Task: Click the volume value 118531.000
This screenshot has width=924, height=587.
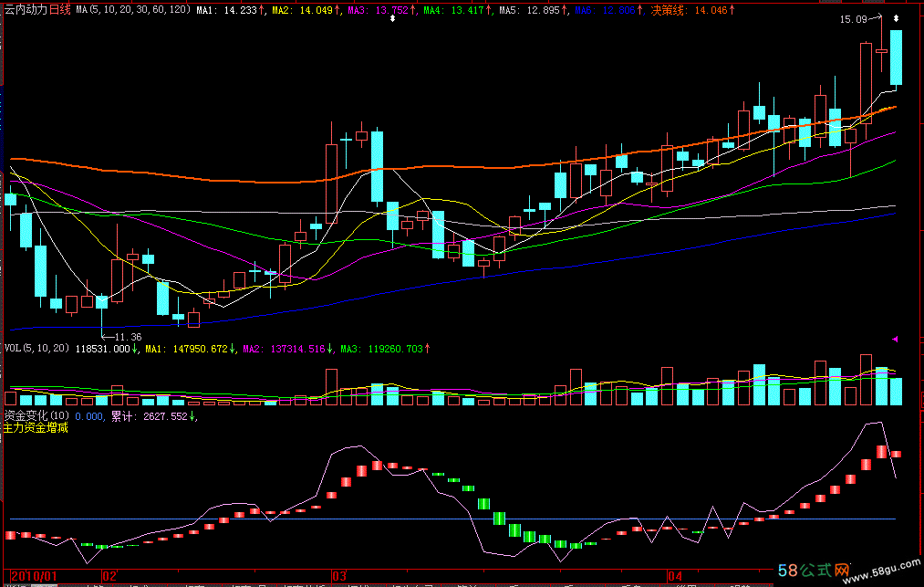Action: coord(102,349)
